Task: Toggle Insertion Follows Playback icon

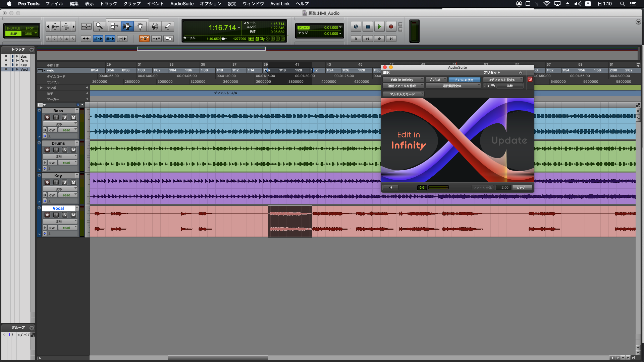Action: coord(122,39)
